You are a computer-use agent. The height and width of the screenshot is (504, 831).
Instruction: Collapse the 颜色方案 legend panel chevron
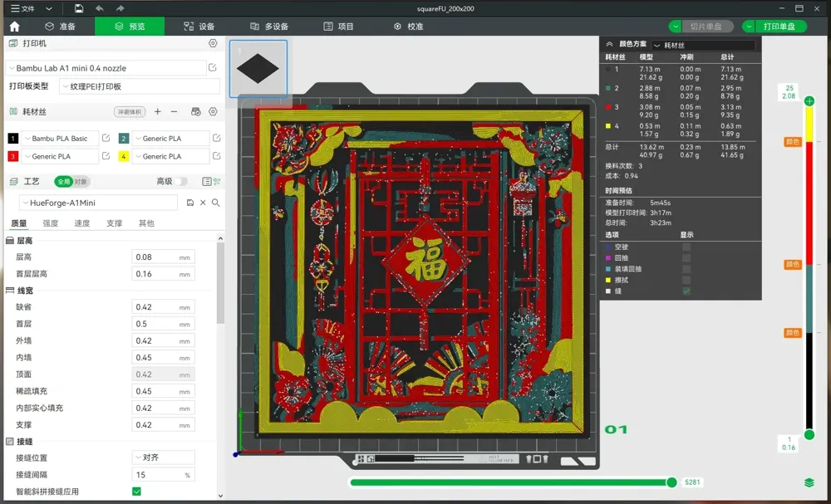pos(609,45)
